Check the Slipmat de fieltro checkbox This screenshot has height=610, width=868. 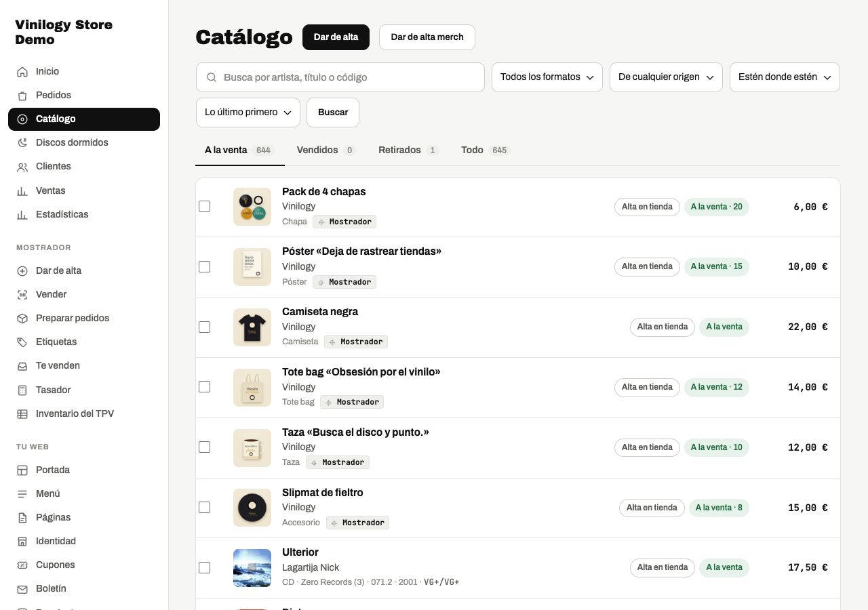pyautogui.click(x=204, y=508)
